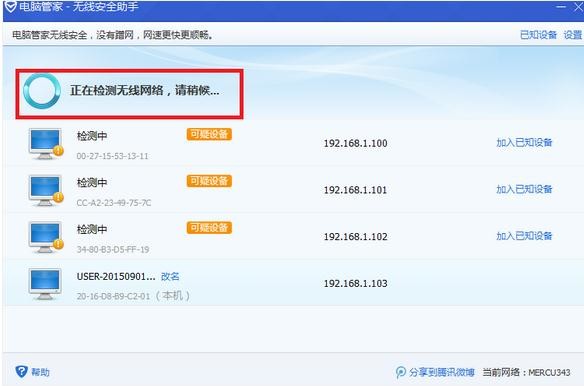Open 帮助 help link
Image resolution: width=584 pixels, height=386 pixels.
coord(40,372)
